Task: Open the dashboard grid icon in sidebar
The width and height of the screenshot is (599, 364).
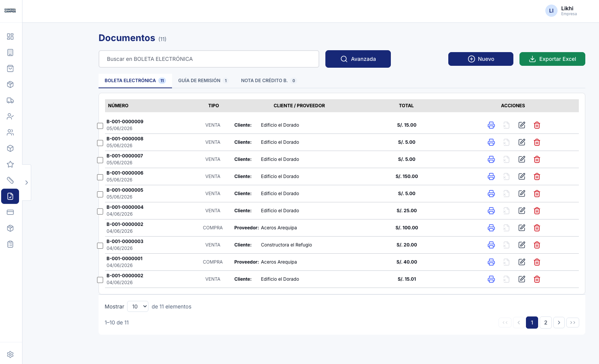Action: (10, 37)
